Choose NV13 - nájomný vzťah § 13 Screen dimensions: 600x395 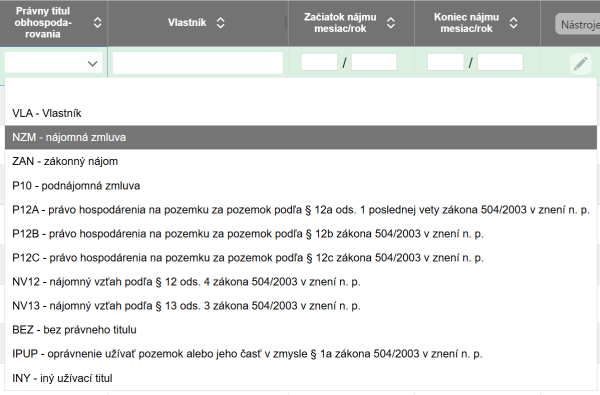coord(301,306)
